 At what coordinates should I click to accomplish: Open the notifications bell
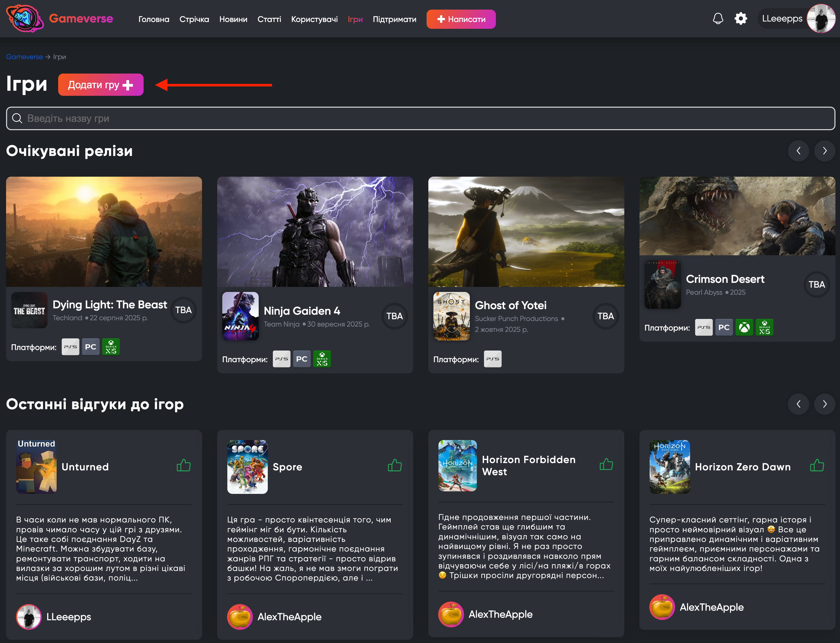(x=718, y=18)
